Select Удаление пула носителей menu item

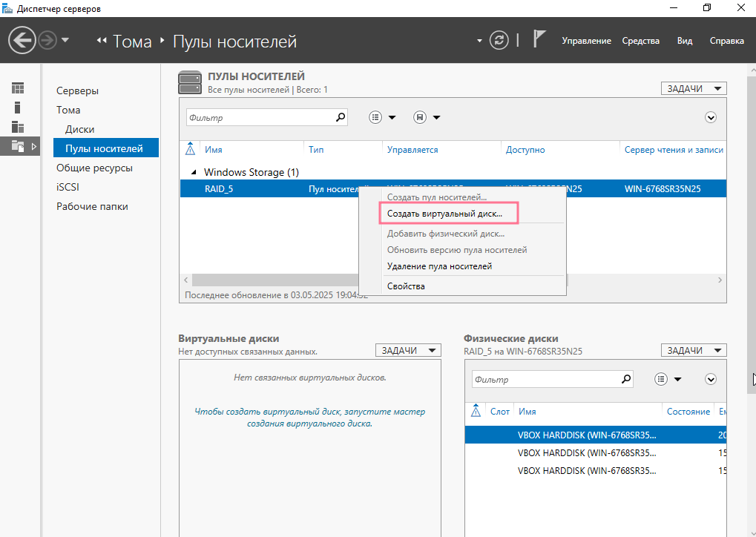point(439,266)
